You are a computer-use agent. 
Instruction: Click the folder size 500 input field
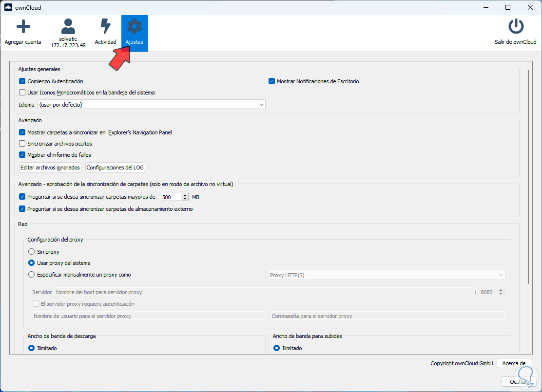click(171, 197)
